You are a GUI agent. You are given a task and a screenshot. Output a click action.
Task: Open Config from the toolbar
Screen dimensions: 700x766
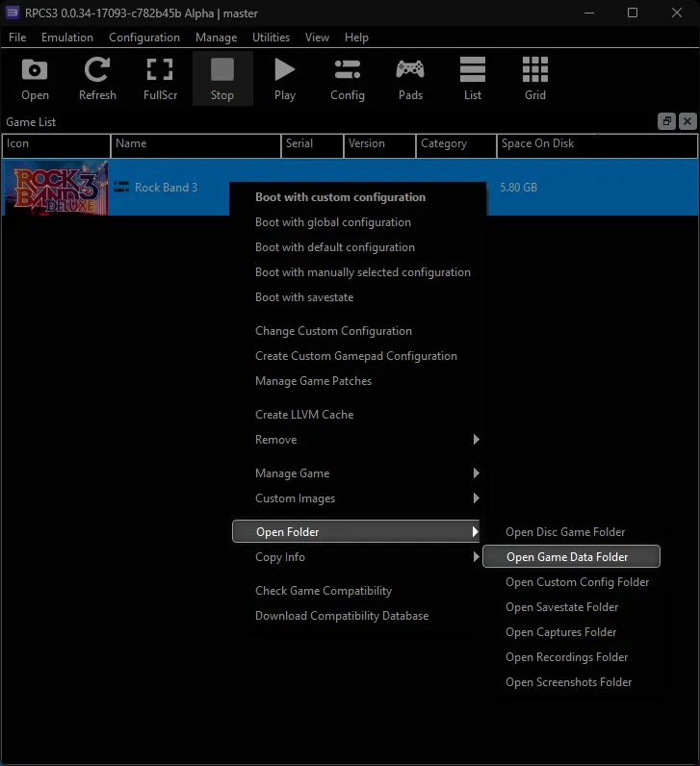347,79
